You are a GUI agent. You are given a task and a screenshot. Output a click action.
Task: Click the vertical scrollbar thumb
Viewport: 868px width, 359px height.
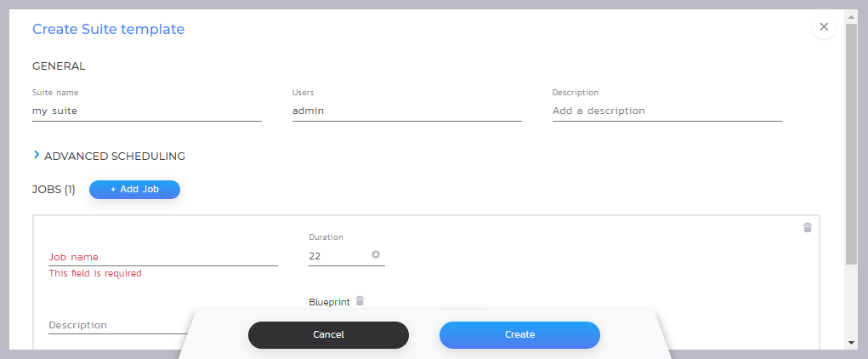(851, 145)
